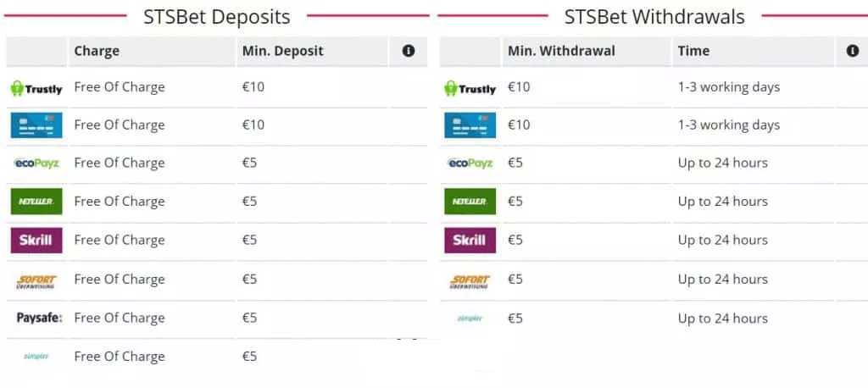
Task: Select the credit card icon in Withdrawals
Action: (470, 125)
